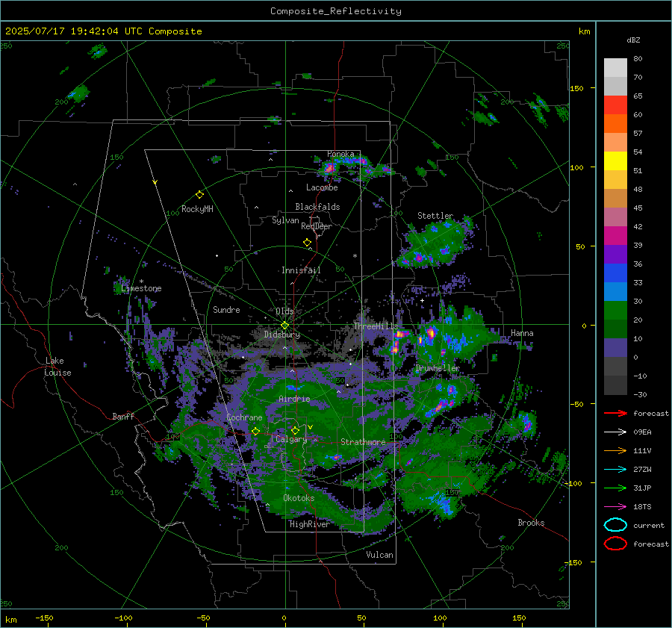Click the 80 dBZ scale value
The image size is (672, 628).
pos(638,59)
